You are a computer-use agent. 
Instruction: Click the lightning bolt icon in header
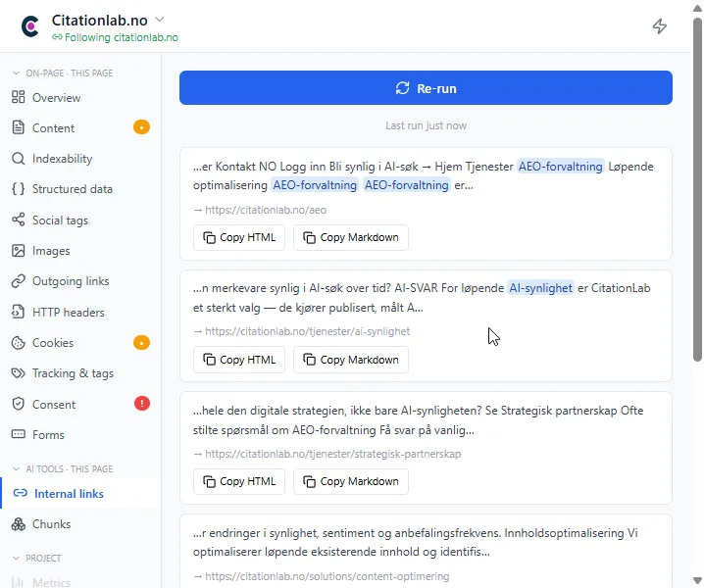click(x=659, y=26)
